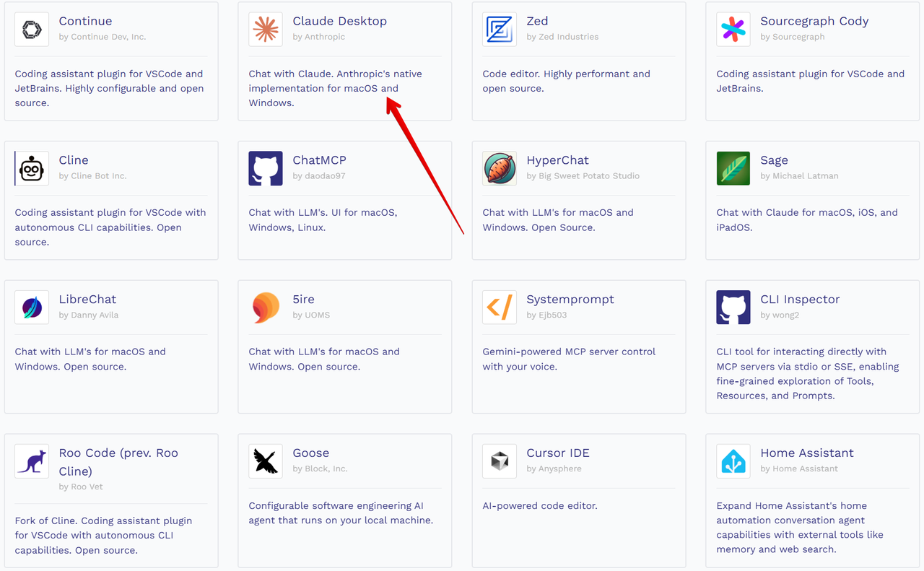The image size is (924, 571).
Task: Click the Continue app logo icon
Action: click(x=32, y=30)
